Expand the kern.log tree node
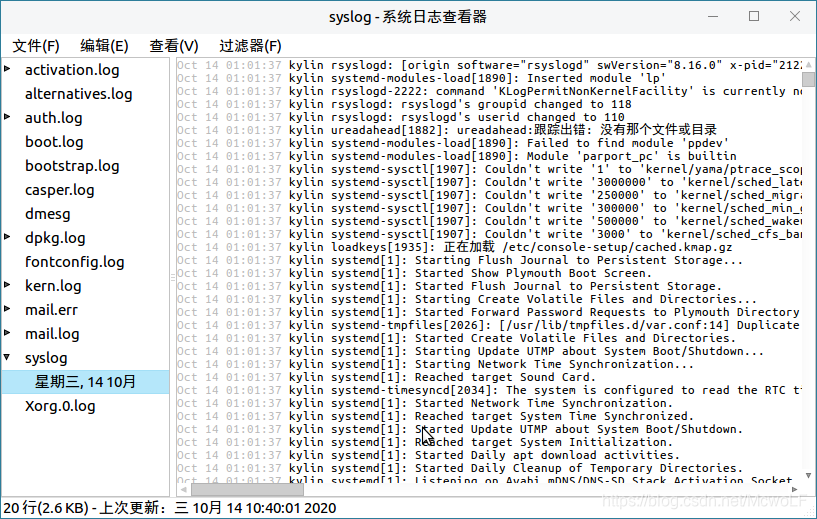The height and width of the screenshot is (519, 817). 7,284
